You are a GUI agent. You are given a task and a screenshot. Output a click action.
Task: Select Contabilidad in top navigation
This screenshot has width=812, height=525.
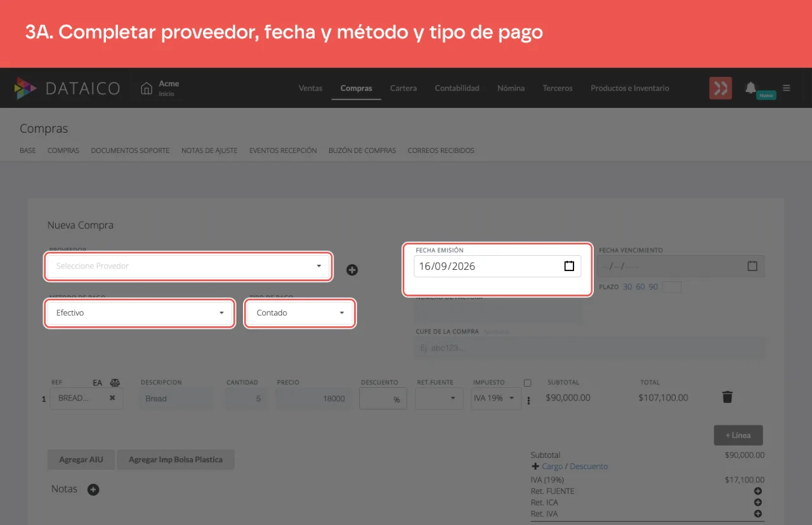pos(457,88)
